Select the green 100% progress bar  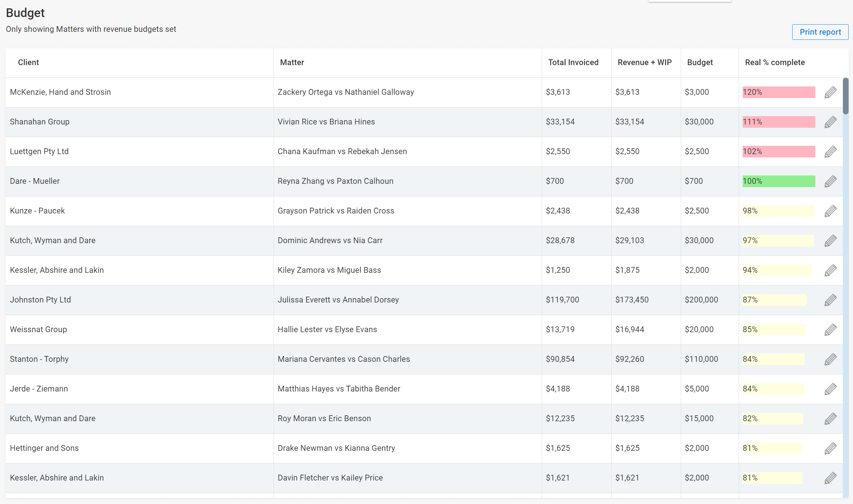(x=779, y=181)
